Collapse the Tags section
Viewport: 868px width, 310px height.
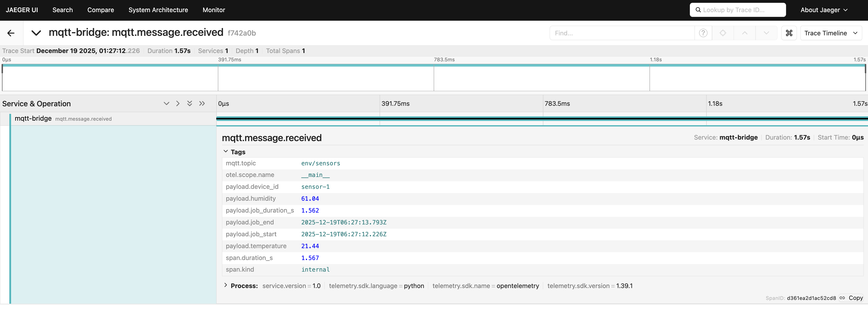226,152
